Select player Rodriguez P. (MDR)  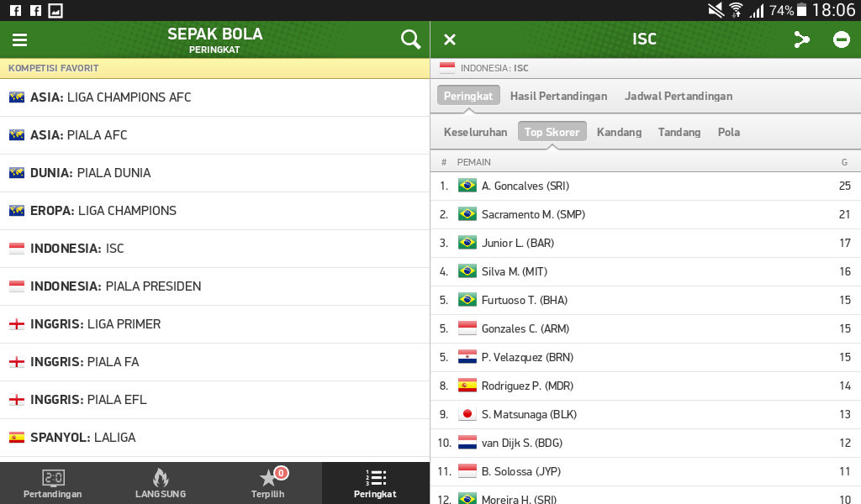(x=646, y=386)
